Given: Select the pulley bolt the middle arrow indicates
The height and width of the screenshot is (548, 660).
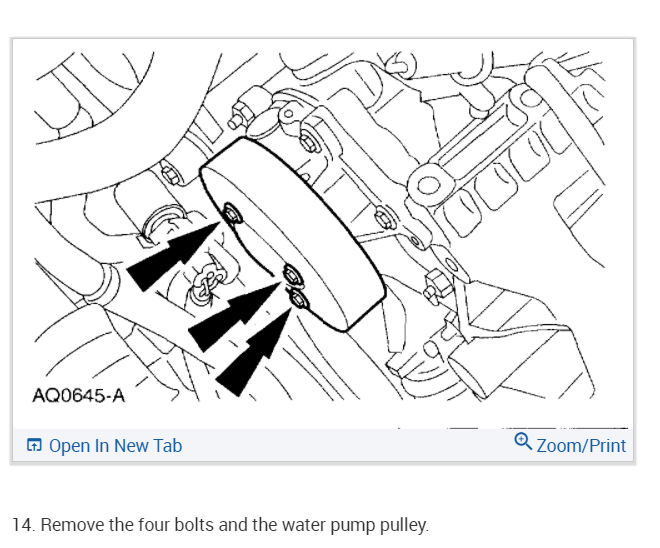Looking at the screenshot, I should click(x=293, y=275).
